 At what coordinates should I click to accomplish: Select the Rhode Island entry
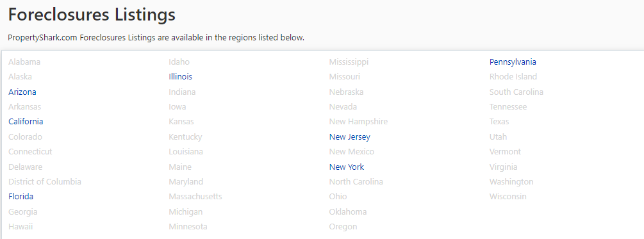(513, 77)
